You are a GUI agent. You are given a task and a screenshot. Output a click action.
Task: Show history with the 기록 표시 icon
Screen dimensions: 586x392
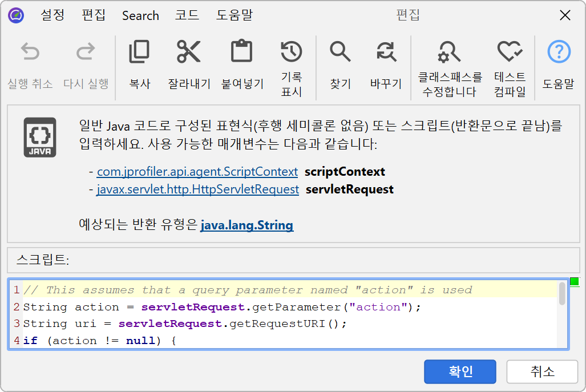click(x=292, y=51)
